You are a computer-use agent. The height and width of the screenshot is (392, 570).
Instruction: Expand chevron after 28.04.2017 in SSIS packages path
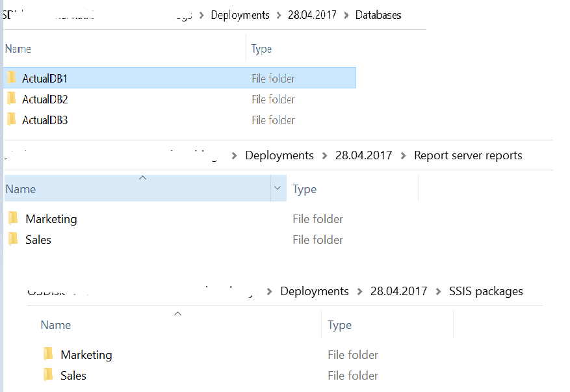click(438, 291)
